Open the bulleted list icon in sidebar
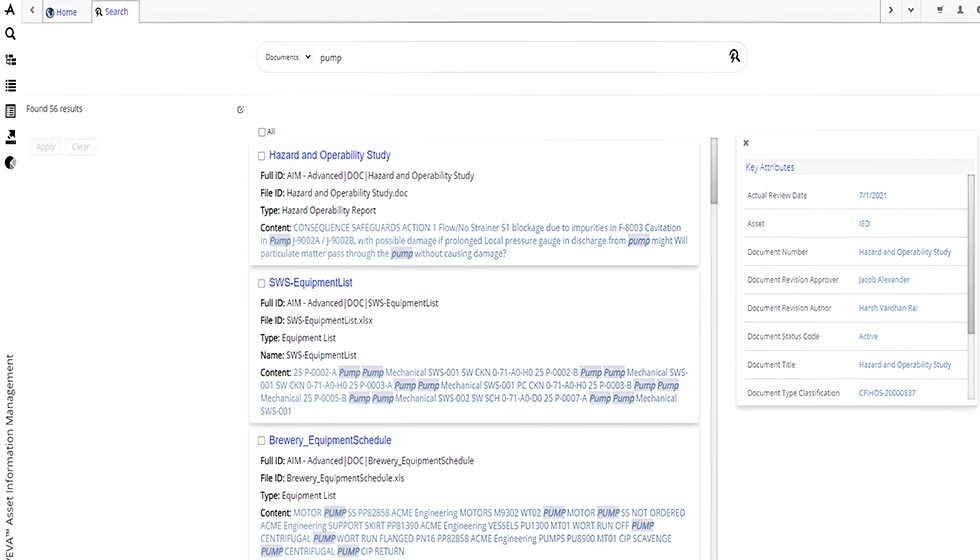 pyautogui.click(x=10, y=86)
